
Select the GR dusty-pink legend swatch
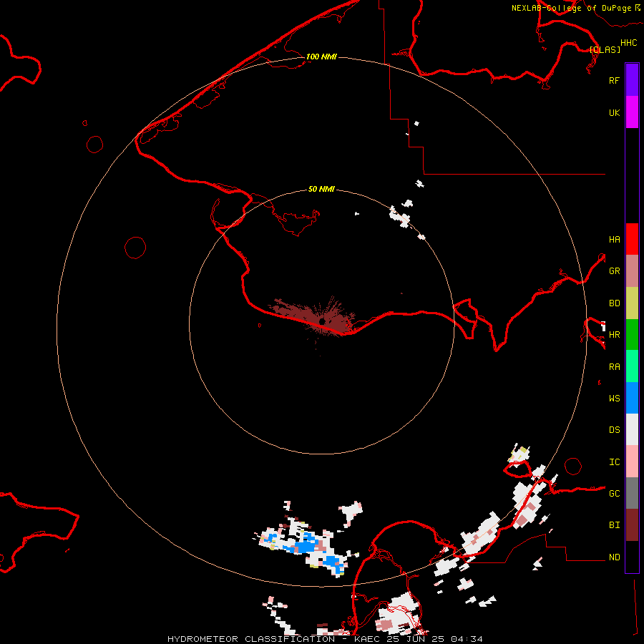(632, 271)
